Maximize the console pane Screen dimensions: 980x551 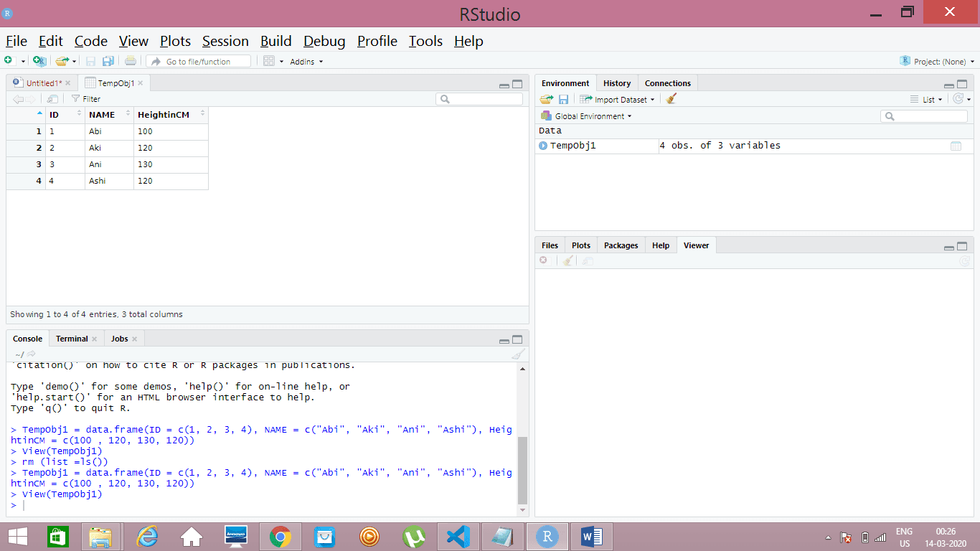(x=517, y=339)
